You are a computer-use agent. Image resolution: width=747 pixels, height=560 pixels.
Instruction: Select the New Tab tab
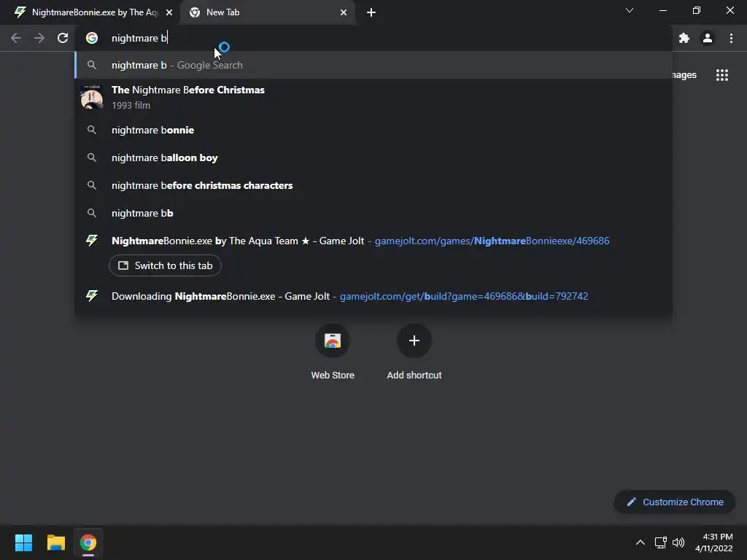point(268,12)
